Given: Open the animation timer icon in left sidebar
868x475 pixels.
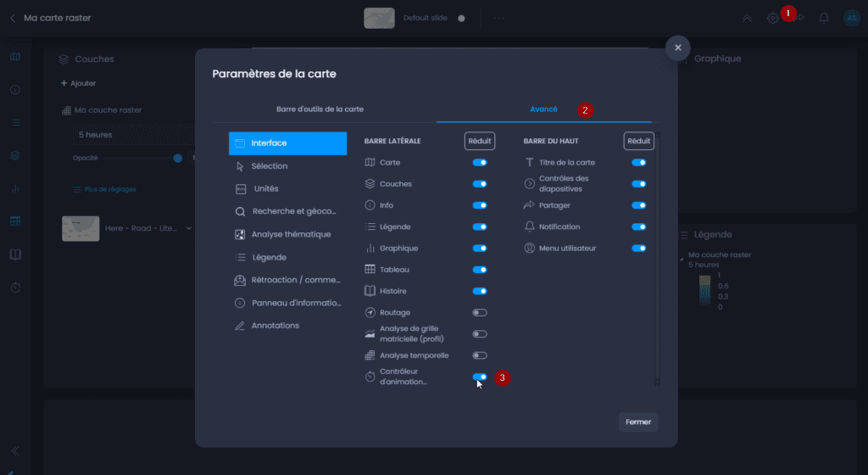Looking at the screenshot, I should pyautogui.click(x=15, y=288).
